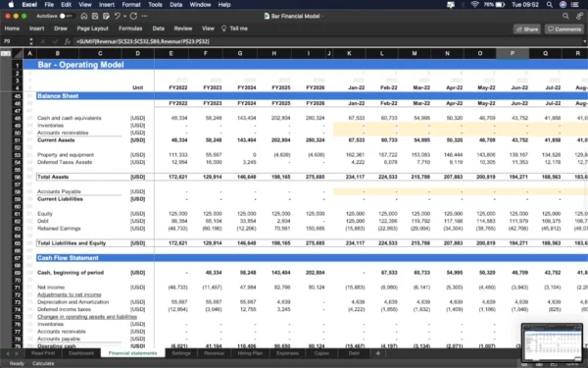Click the cancel X icon in the formula bar

[x=43, y=41]
